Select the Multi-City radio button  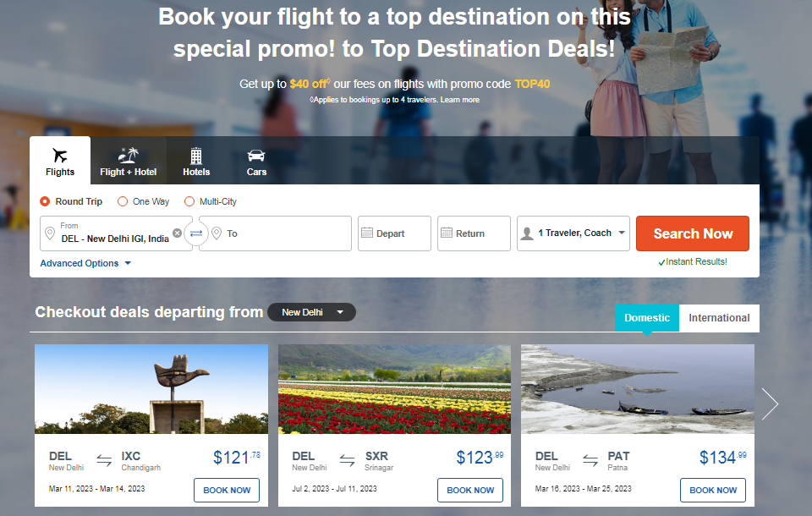(x=189, y=201)
